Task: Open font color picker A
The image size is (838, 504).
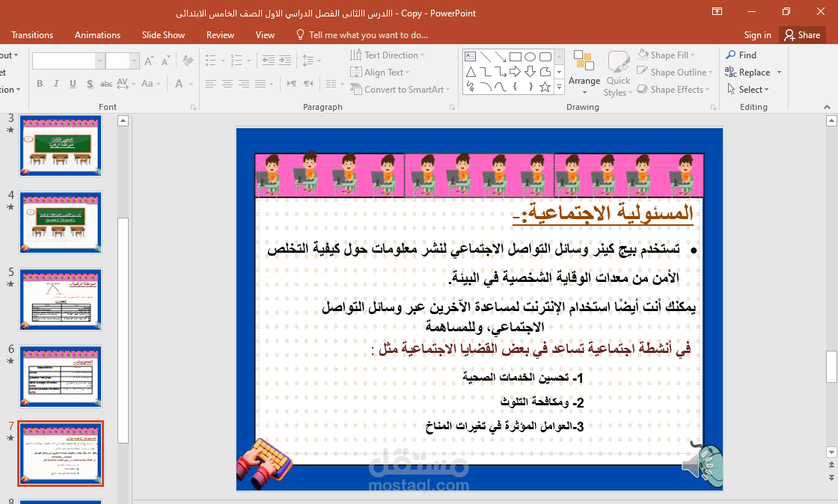Action: point(179,84)
